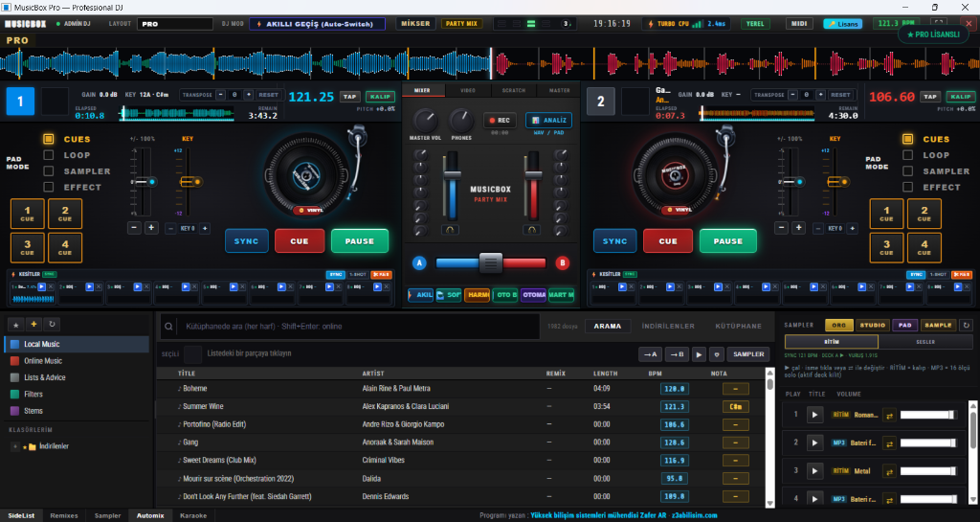Load track to deck A with →A button

click(650, 354)
